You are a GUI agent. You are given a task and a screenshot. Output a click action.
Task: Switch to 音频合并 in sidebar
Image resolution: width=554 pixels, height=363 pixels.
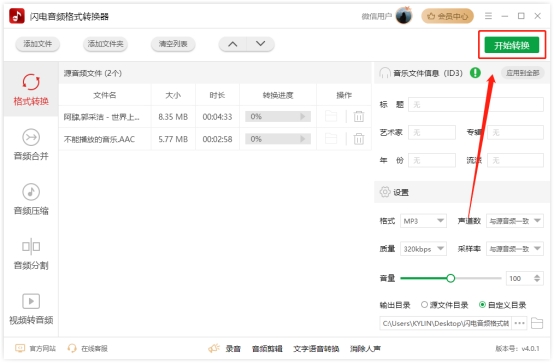pyautogui.click(x=31, y=144)
